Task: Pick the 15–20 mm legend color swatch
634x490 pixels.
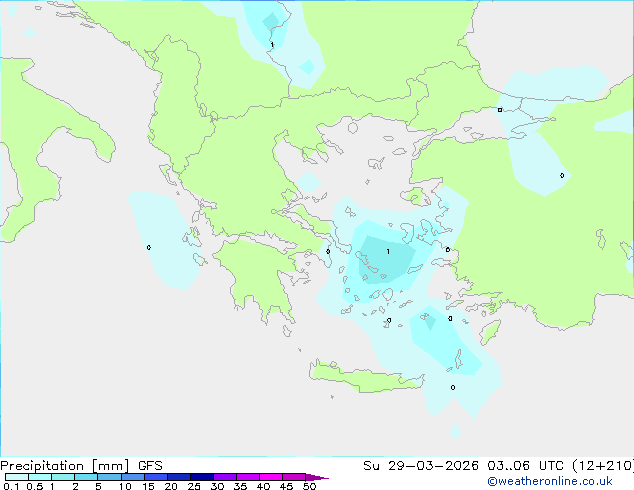Action: coord(156,477)
